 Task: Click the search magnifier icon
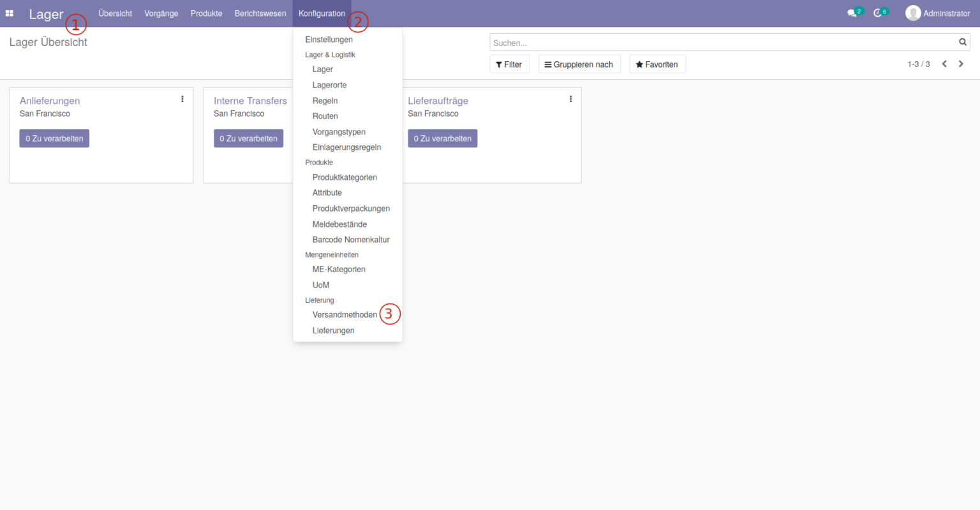pyautogui.click(x=962, y=41)
